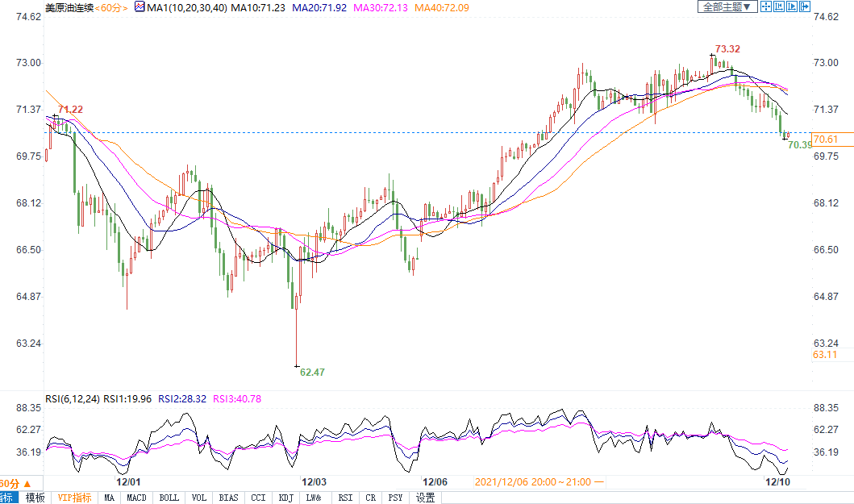Choose the CCI indicator tab

pyautogui.click(x=258, y=498)
